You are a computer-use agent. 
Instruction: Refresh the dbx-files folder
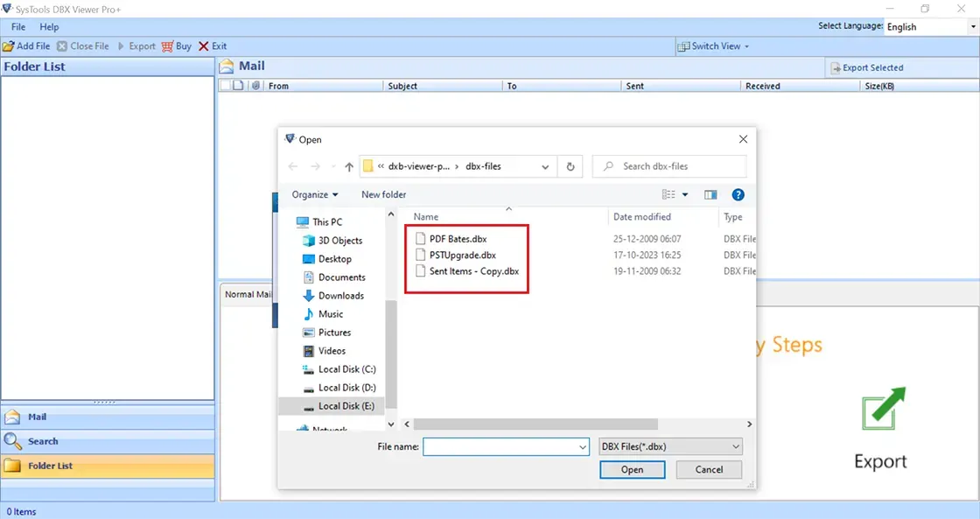pos(570,166)
